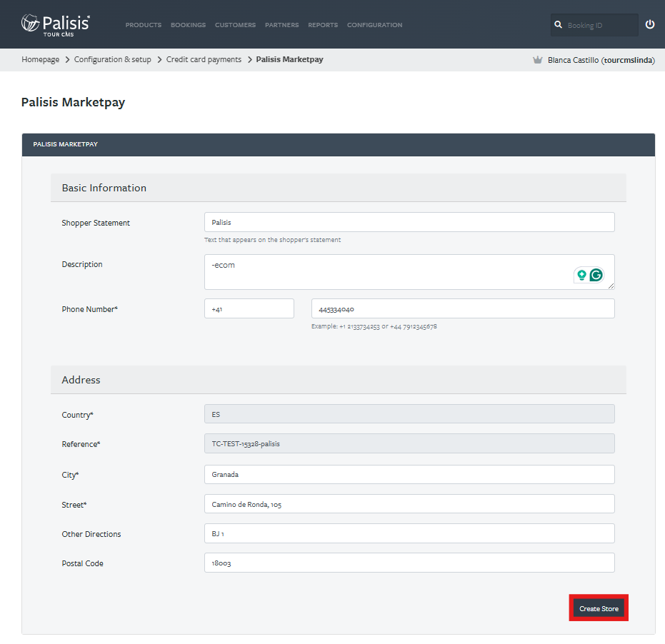Click the PALISIS MARKETPAY panel title

point(65,144)
